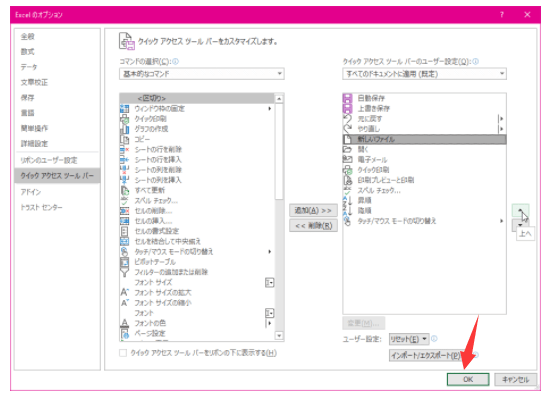Open アドイン category
Viewport: 547px width, 400px height.
[x=31, y=192]
